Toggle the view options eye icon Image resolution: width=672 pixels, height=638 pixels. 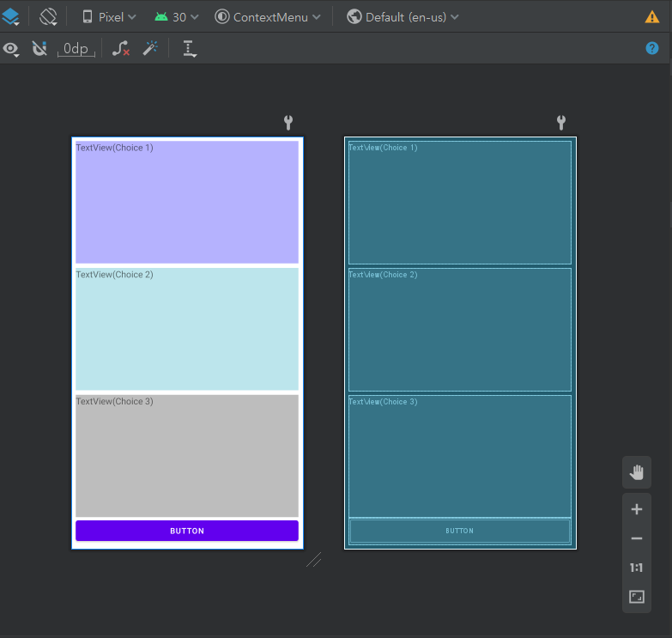coord(10,49)
